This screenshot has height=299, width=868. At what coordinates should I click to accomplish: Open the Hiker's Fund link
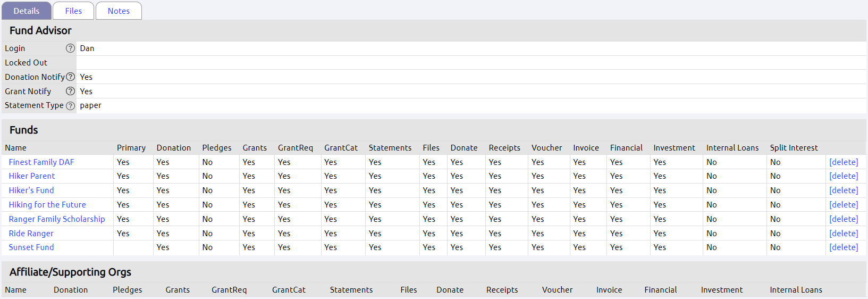tap(31, 190)
